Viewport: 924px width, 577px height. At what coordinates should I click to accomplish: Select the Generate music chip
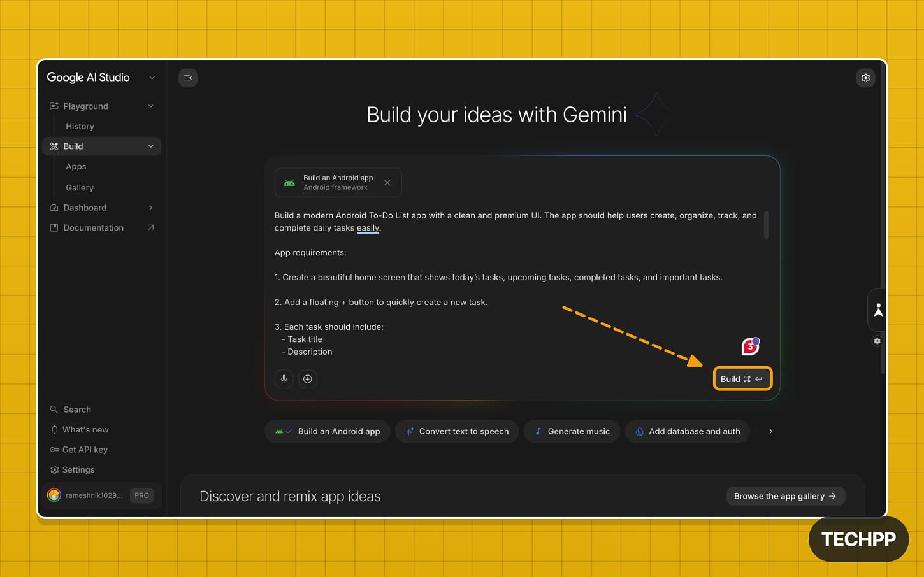[572, 431]
